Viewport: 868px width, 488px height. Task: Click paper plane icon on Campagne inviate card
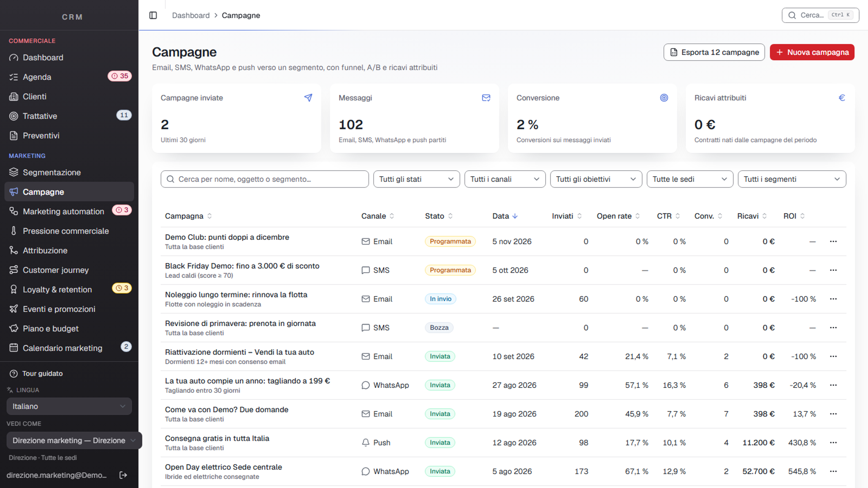coord(308,98)
